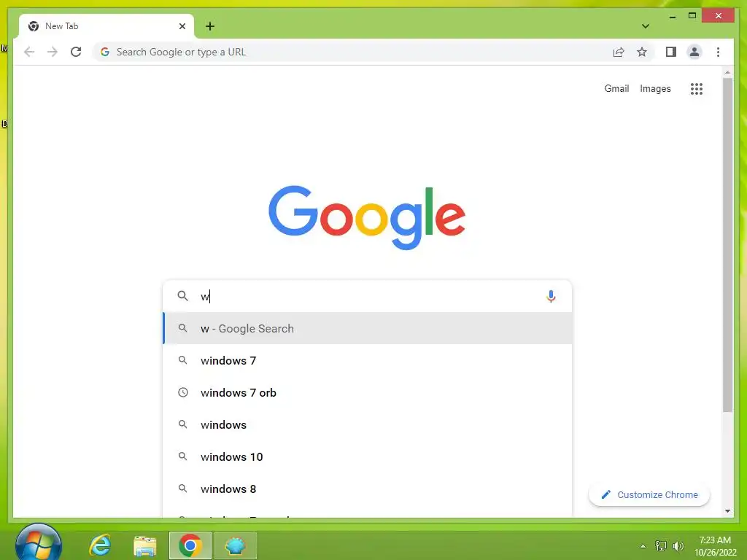Screen dimensions: 747x560
Task: Show hidden tray icons arrow
Action: [x=643, y=546]
